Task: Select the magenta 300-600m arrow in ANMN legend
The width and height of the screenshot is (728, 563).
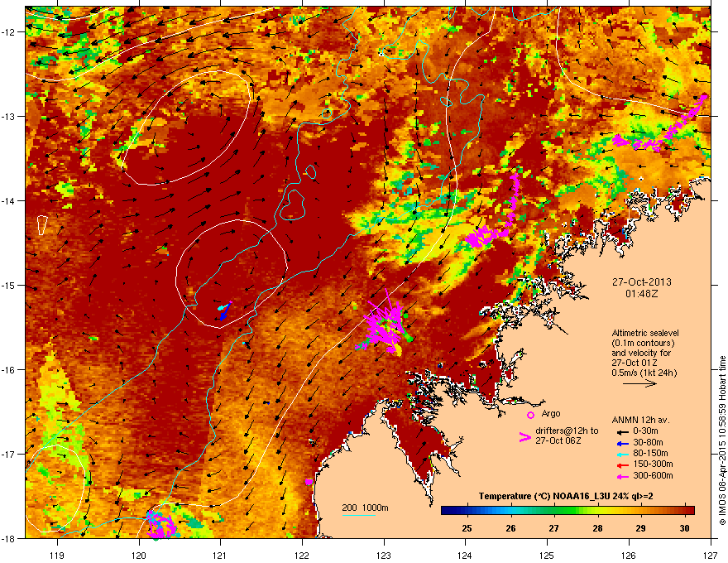Action: pos(622,476)
